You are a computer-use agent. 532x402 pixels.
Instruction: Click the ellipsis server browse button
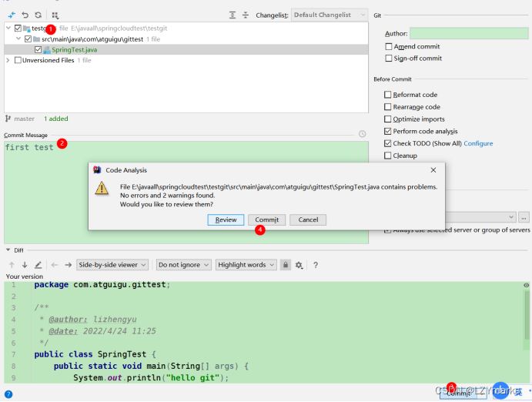click(524, 217)
